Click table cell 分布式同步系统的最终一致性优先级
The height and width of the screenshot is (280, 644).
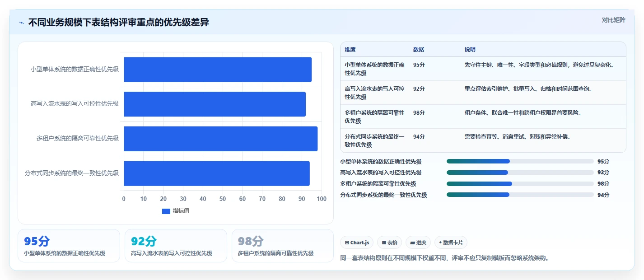pyautogui.click(x=374, y=141)
